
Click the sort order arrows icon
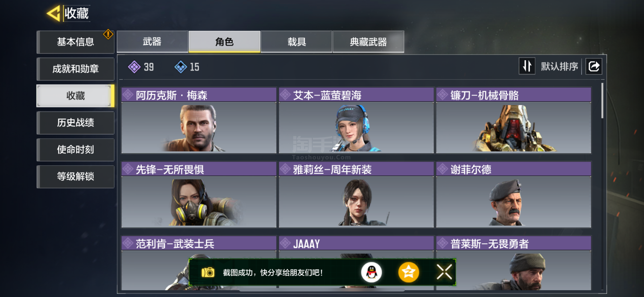click(527, 66)
